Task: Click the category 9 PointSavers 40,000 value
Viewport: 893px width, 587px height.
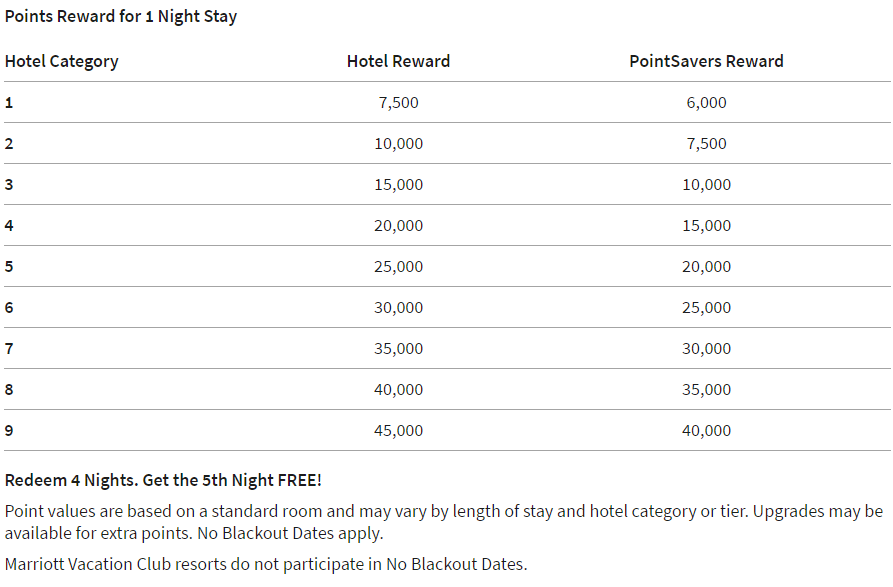Action: click(x=706, y=430)
